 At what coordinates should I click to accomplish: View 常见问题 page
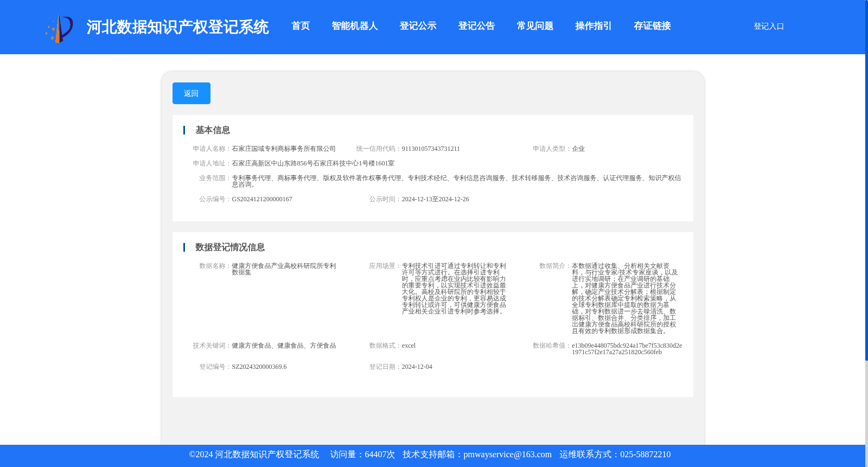pyautogui.click(x=535, y=26)
